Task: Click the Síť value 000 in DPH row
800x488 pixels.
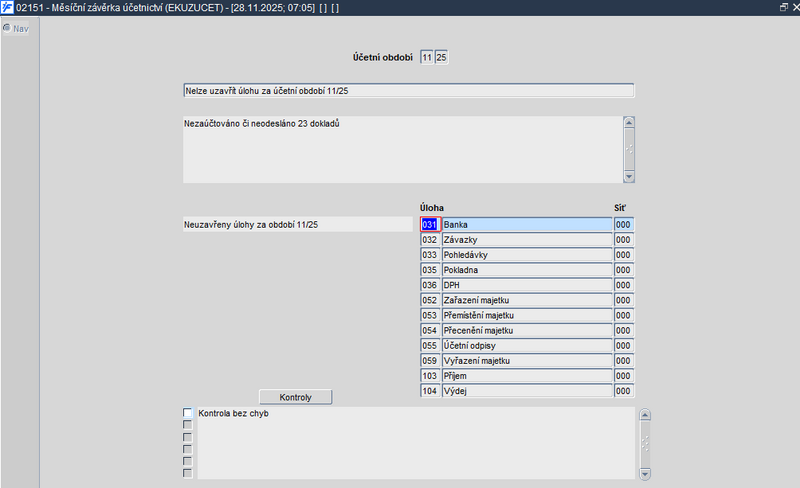Action: (x=623, y=285)
